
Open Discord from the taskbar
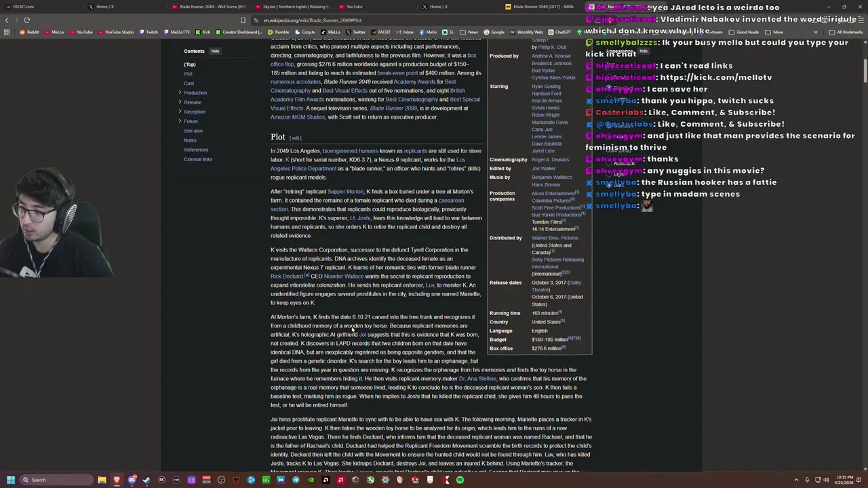click(x=132, y=480)
